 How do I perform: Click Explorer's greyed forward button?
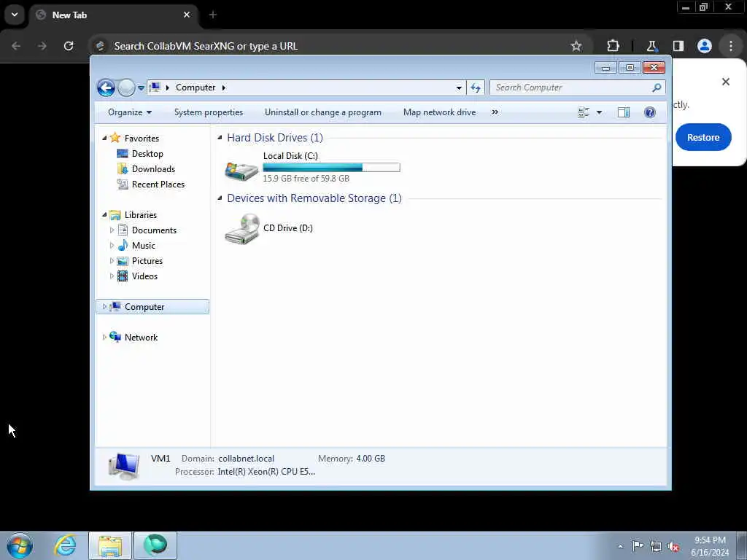coord(126,87)
